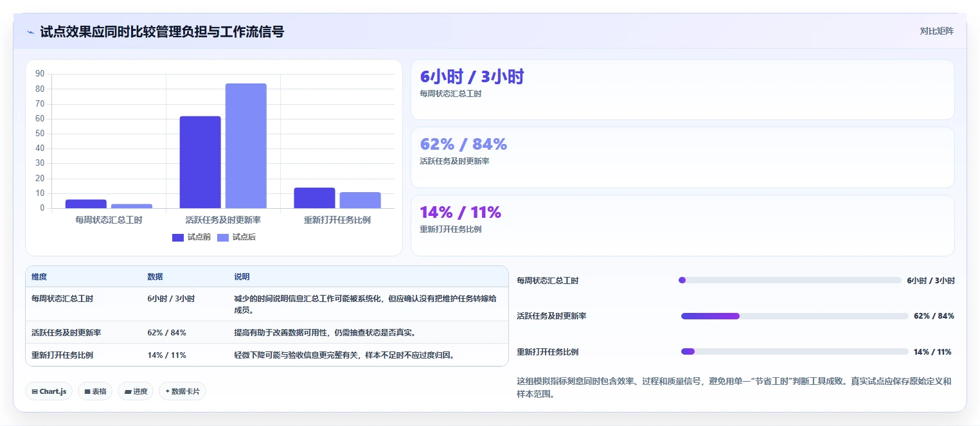Click the 每周状态汇总工时 progress bar

[790, 280]
